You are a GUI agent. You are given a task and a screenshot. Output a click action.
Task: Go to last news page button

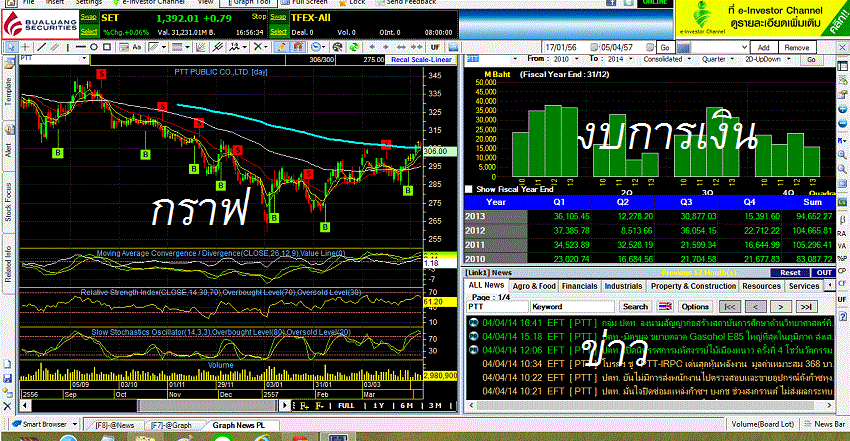click(x=806, y=307)
